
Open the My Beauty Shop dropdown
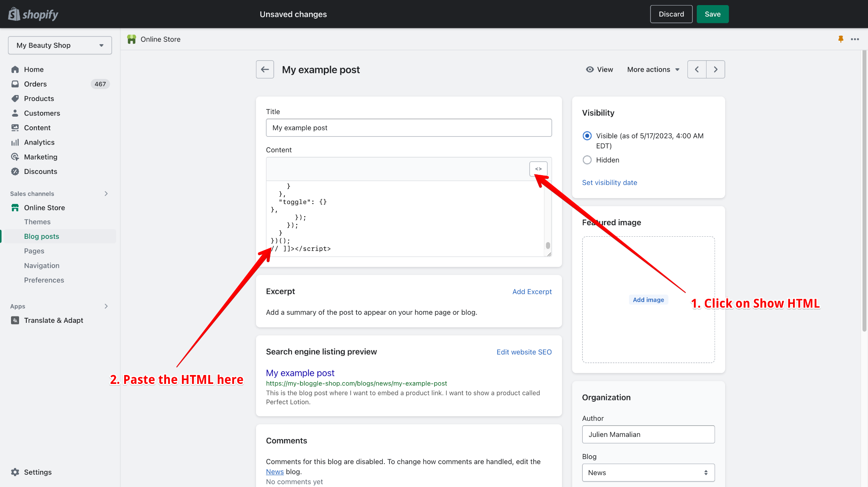(59, 45)
